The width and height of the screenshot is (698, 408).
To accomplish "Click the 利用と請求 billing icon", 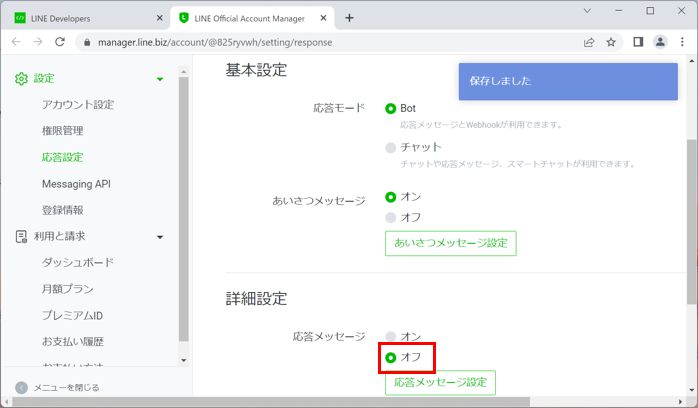I will click(21, 236).
